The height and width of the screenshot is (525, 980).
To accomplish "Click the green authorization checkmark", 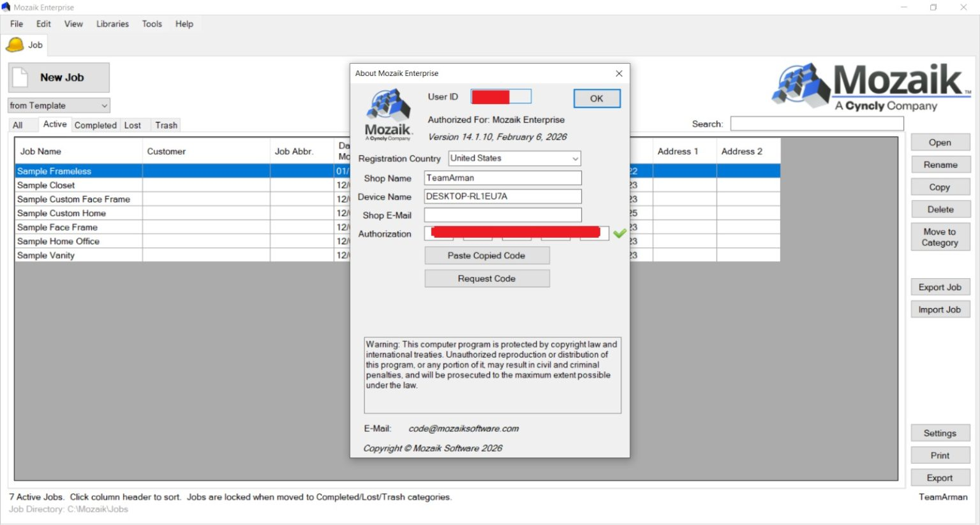I will [x=619, y=234].
